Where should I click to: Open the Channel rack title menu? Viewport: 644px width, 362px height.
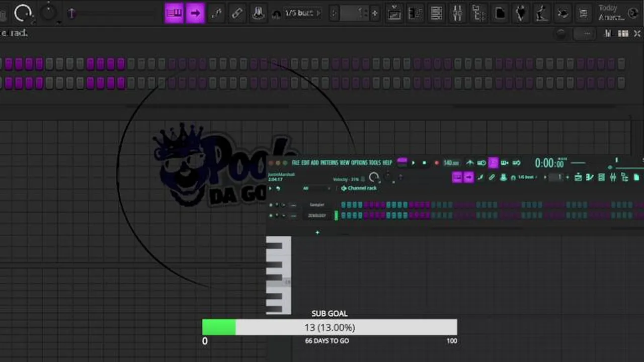pos(359,188)
